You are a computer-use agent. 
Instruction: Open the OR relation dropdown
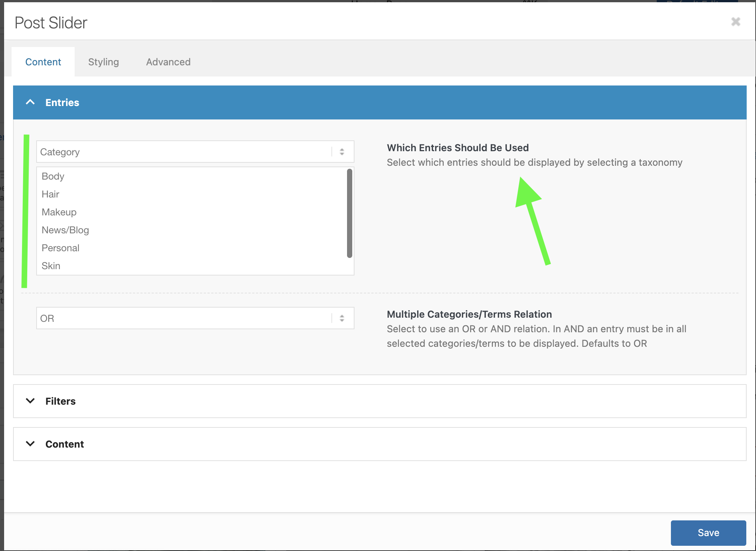click(x=183, y=318)
